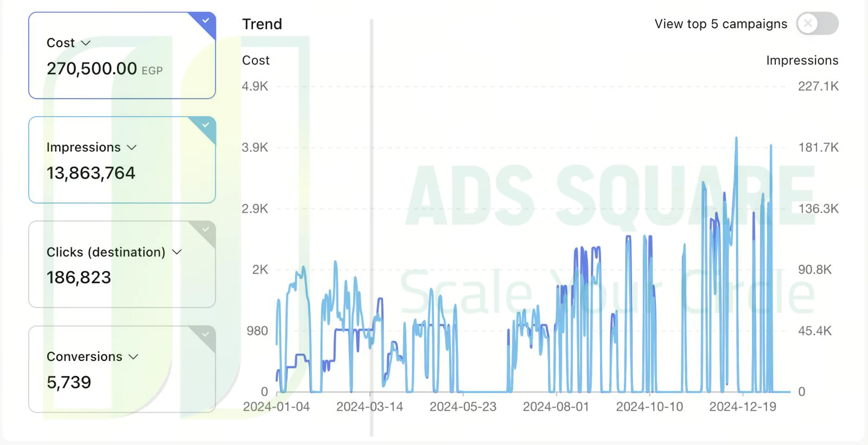Click the vertical hover line in chart
868x445 pixels.
372,228
